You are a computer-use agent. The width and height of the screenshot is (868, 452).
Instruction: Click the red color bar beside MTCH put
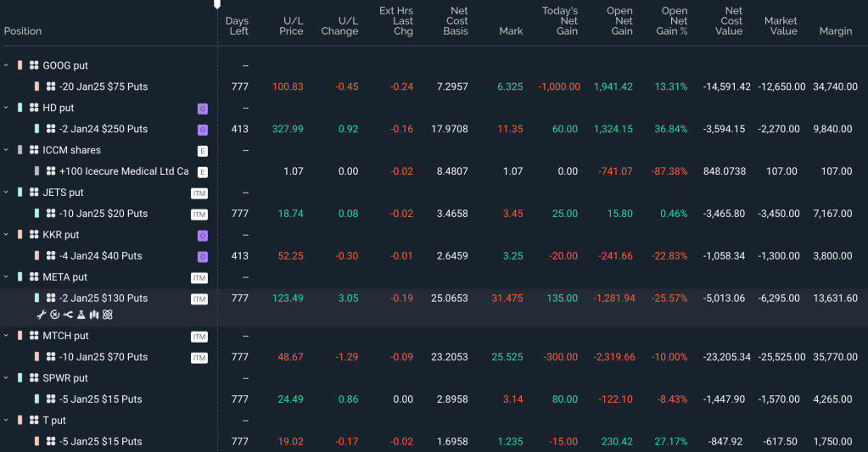(x=20, y=336)
